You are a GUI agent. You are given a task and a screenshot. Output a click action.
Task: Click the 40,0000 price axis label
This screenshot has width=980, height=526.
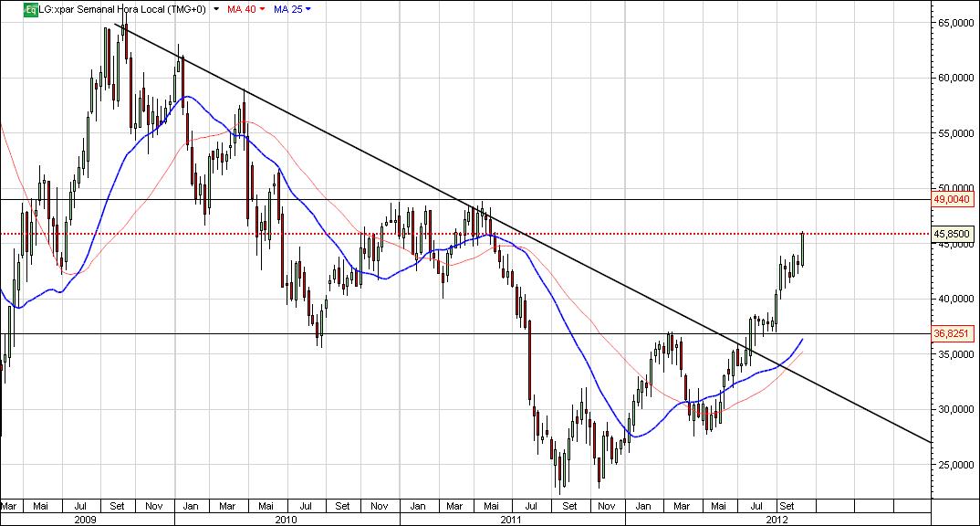(x=955, y=299)
